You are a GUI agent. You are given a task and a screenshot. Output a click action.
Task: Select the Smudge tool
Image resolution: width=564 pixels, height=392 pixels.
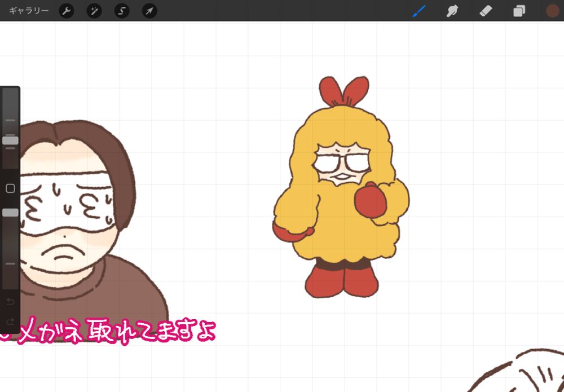coord(452,11)
